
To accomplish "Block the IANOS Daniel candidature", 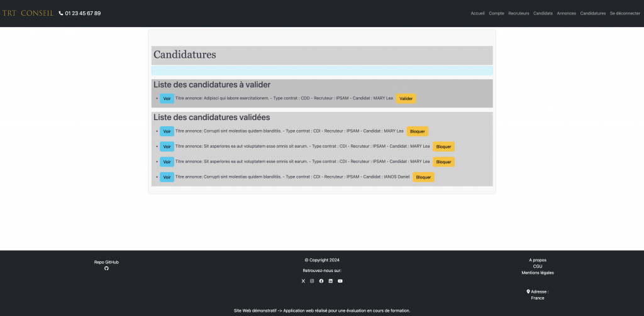I will pos(423,177).
